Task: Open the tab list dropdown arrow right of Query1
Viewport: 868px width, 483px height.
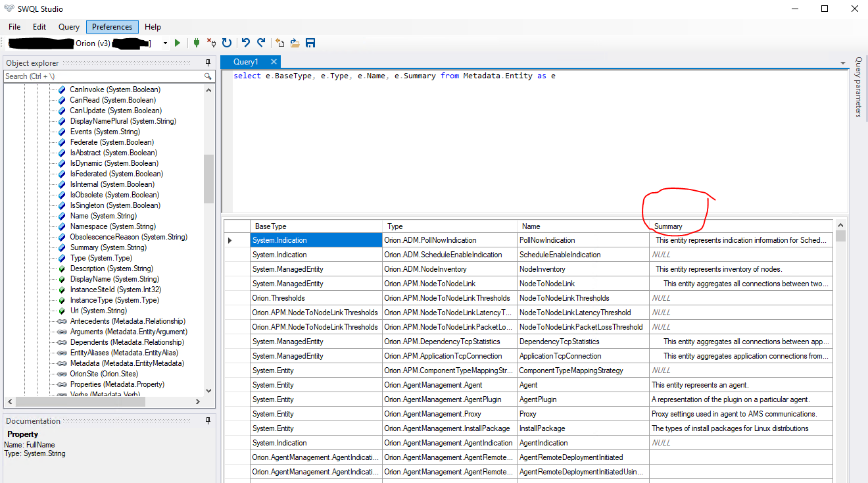Action: point(843,63)
